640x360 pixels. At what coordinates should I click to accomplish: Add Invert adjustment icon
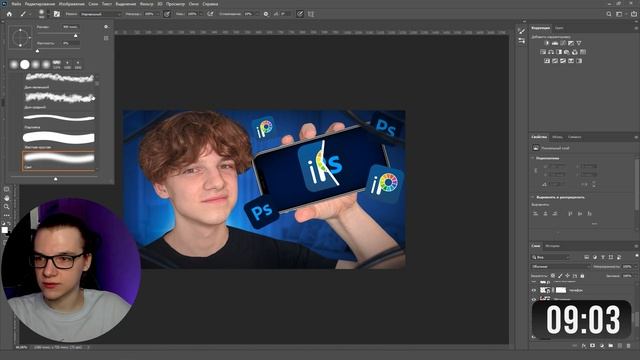pos(547,61)
